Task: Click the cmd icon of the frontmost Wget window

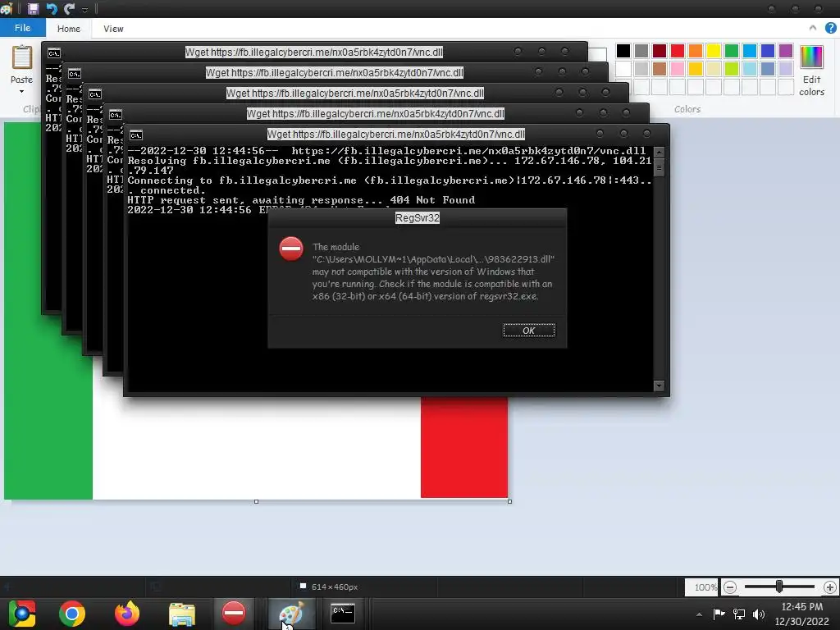Action: [x=136, y=135]
